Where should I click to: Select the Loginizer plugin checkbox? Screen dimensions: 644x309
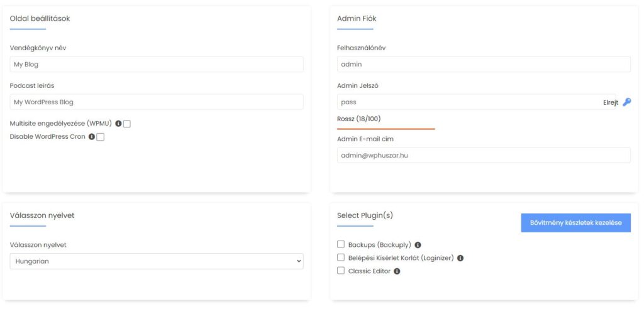341,257
